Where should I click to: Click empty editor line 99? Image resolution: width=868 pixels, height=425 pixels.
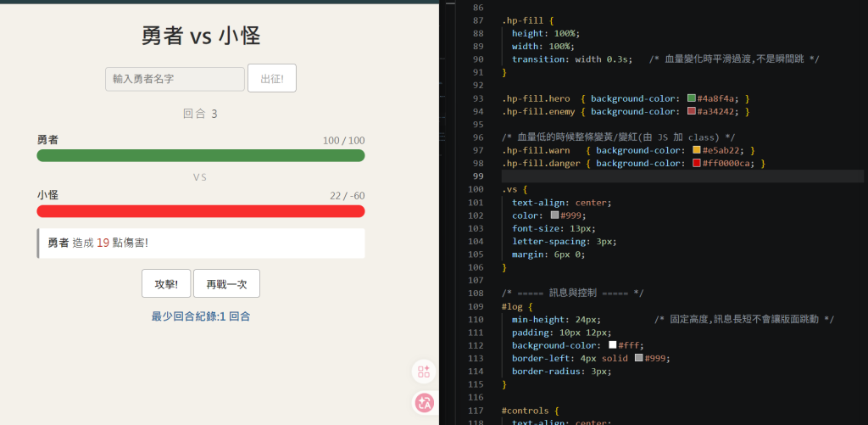tap(682, 176)
